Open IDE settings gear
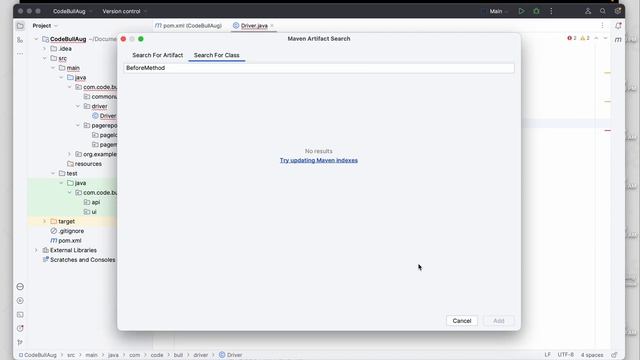 (618, 11)
